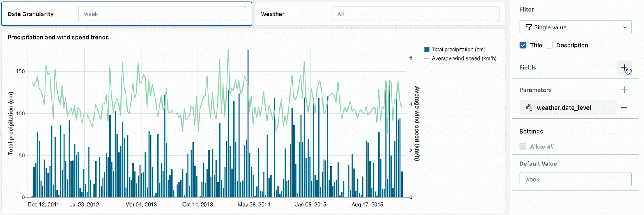Click the chart title Precipitation and wind speed trends
The width and height of the screenshot is (644, 215).
tap(58, 37)
